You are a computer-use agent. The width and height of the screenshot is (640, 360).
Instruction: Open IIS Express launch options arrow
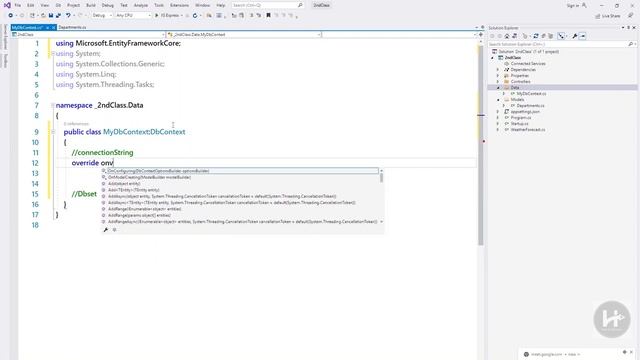coord(182,15)
